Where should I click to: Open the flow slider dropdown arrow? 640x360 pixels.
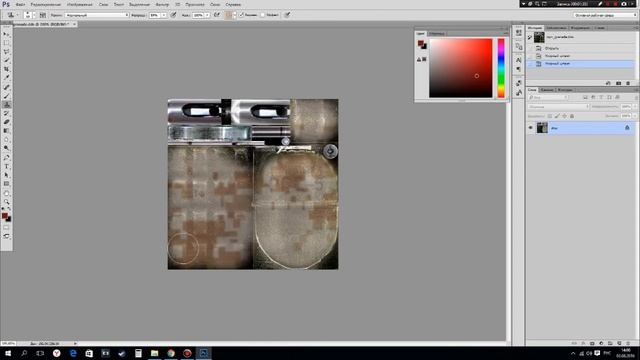point(207,15)
